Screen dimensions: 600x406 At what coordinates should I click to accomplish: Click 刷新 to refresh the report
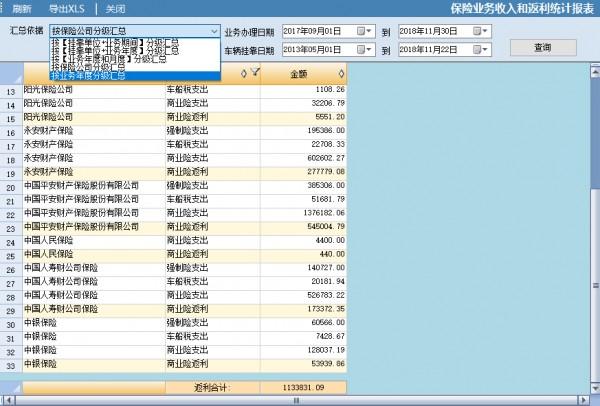pyautogui.click(x=21, y=8)
